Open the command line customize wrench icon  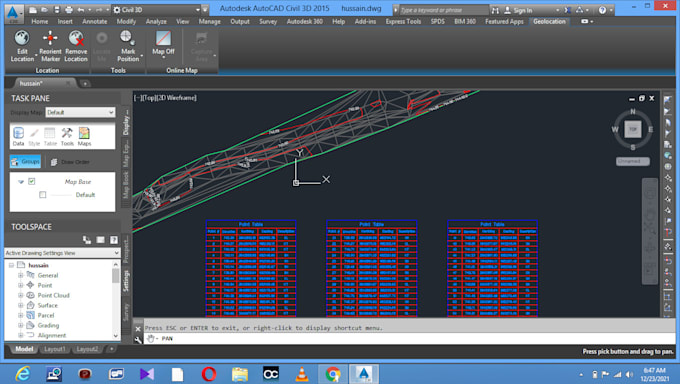pos(138,340)
